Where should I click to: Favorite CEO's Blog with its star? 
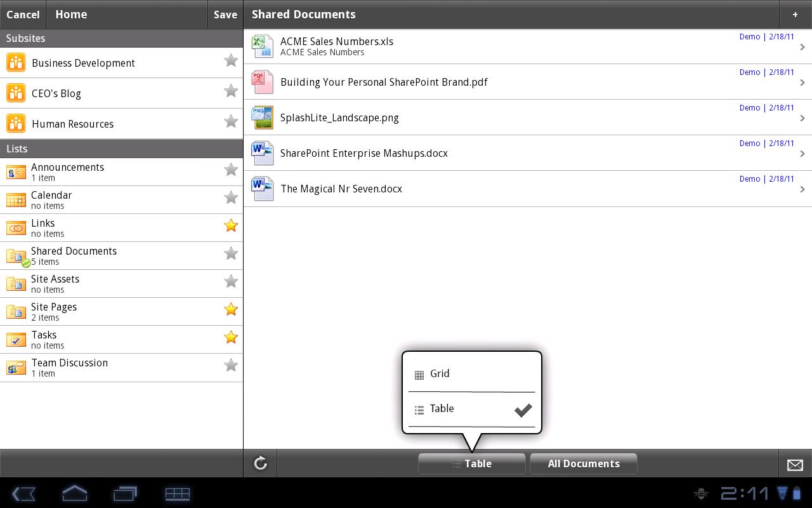(231, 91)
